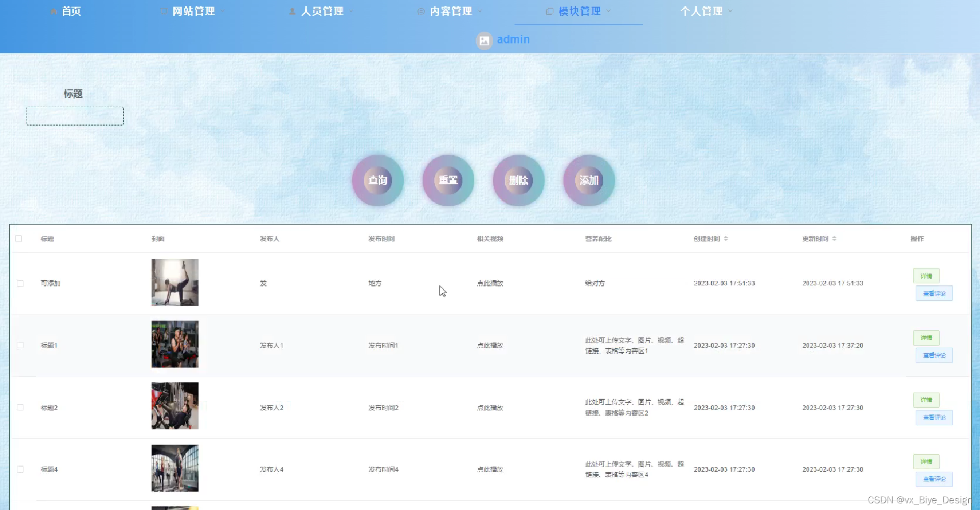Click the 添加 round button
Image resolution: width=980 pixels, height=510 pixels.
[589, 180]
